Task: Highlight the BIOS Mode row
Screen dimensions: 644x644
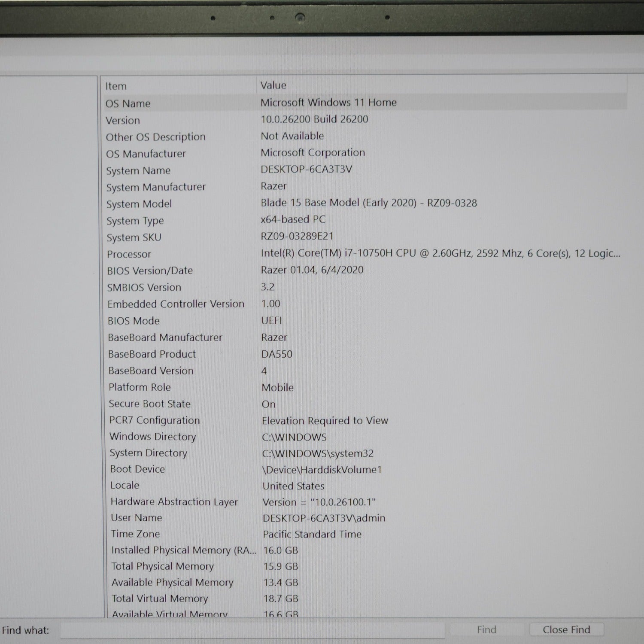Action: [134, 321]
